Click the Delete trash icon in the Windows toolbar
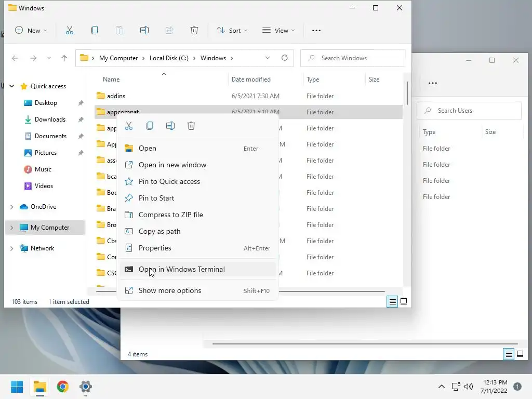 click(194, 31)
